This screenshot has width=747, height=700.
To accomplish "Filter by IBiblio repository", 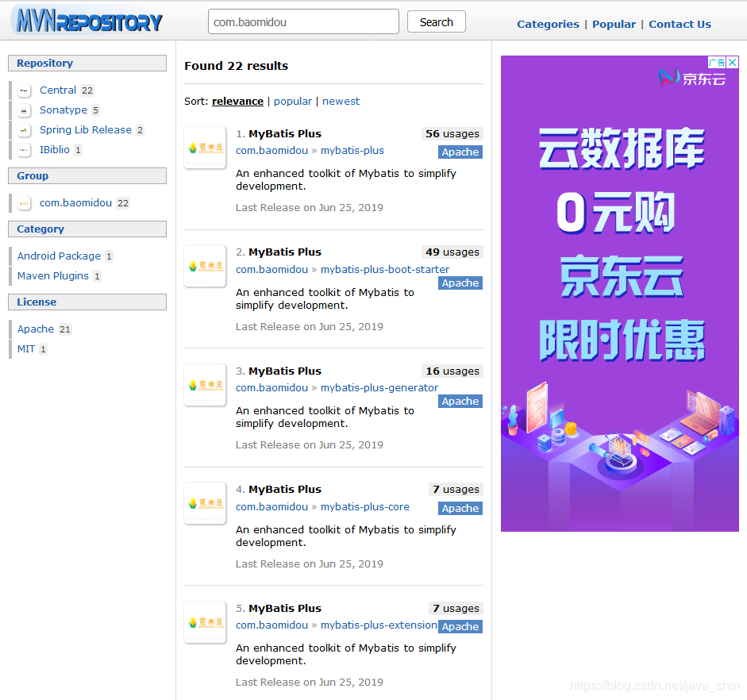I will tap(54, 150).
